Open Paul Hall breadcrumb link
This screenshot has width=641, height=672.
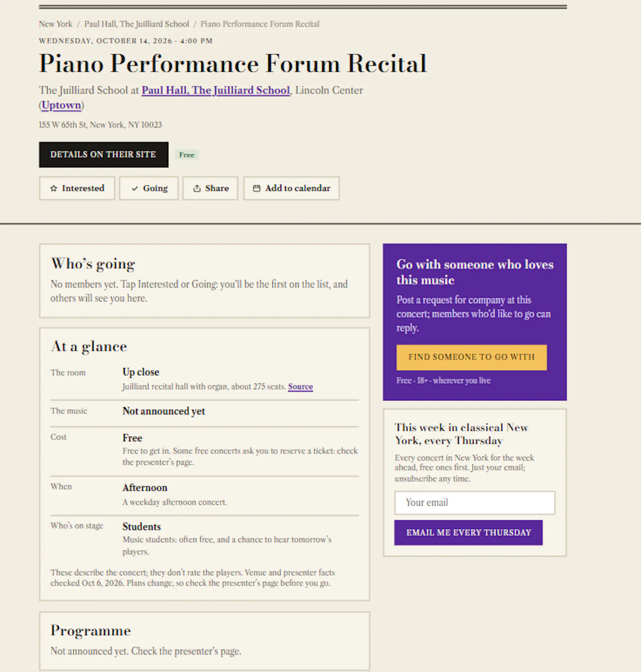[x=137, y=24]
